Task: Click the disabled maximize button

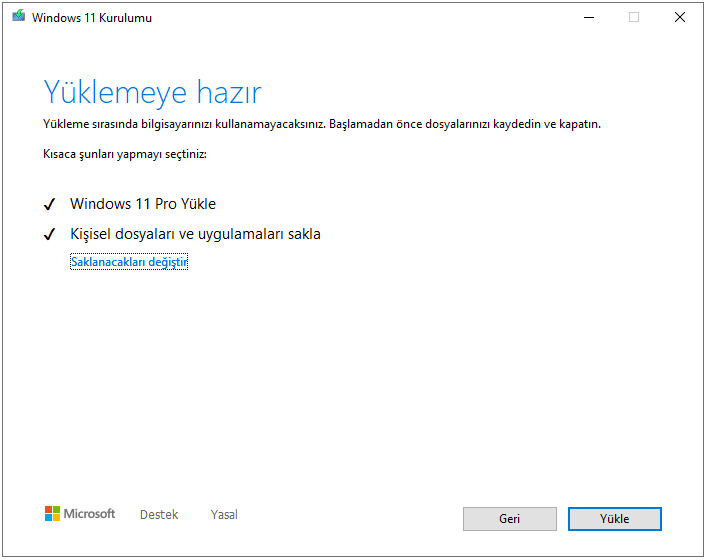Action: (634, 18)
